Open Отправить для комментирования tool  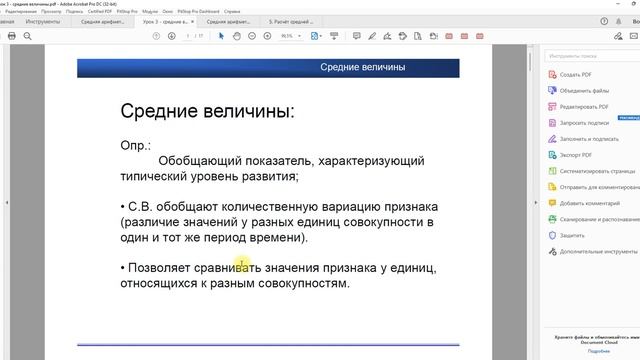[x=593, y=187]
